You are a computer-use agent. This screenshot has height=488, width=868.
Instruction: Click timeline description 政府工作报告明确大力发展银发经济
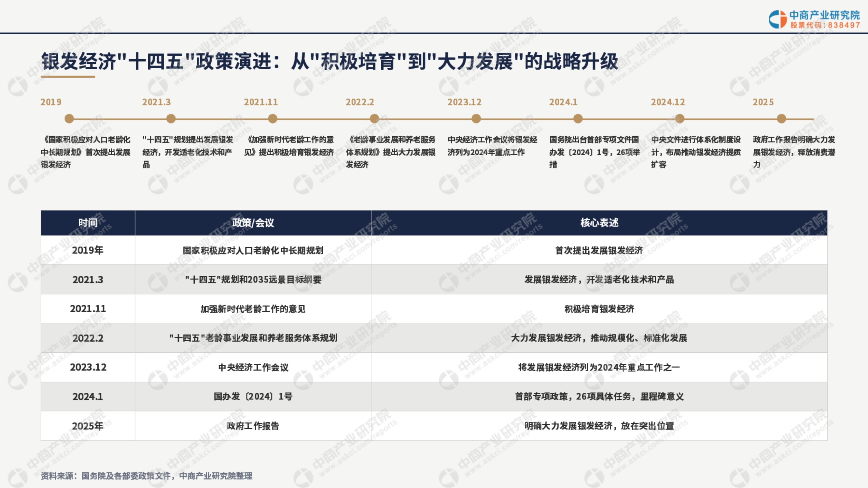[x=794, y=152]
